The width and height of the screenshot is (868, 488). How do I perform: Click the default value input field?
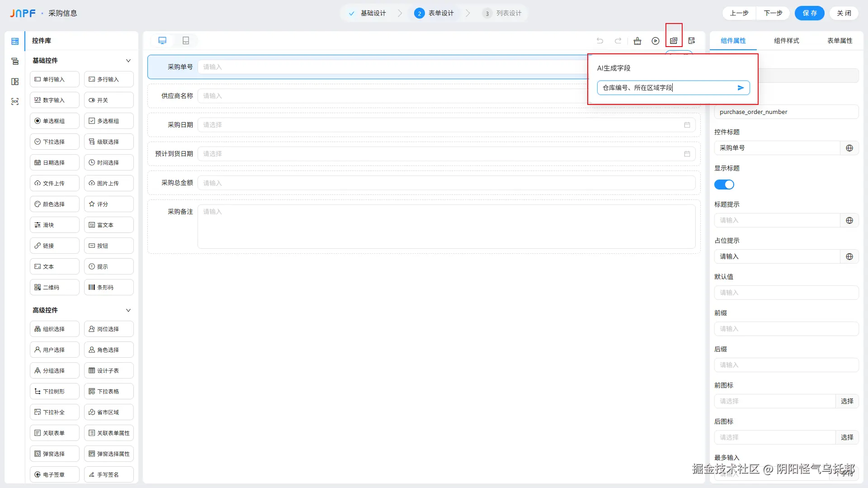pos(786,293)
